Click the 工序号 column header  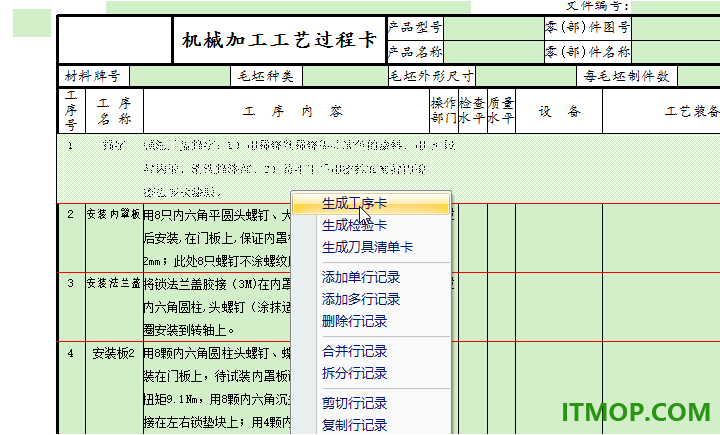(71, 111)
